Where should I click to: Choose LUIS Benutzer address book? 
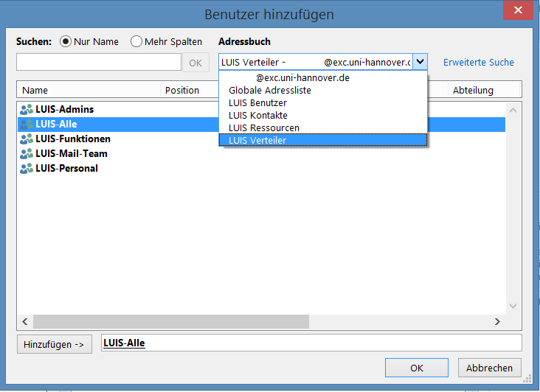coord(323,103)
